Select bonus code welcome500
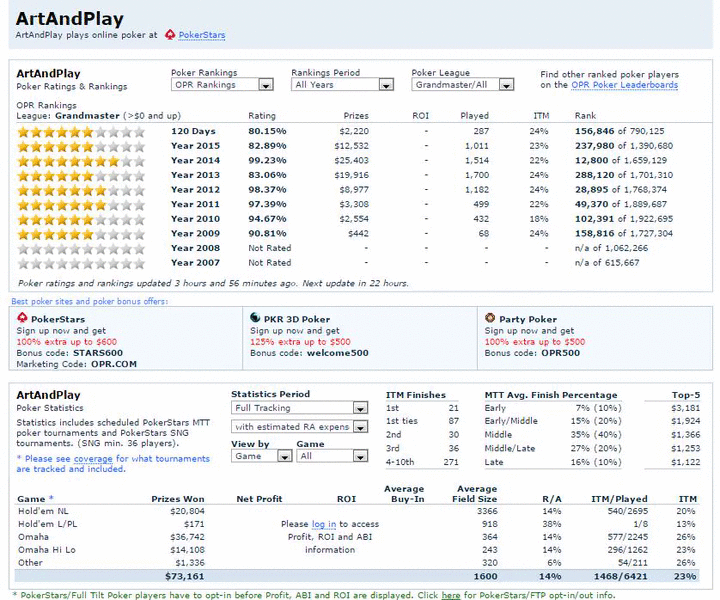The image size is (720, 600). pyautogui.click(x=338, y=353)
